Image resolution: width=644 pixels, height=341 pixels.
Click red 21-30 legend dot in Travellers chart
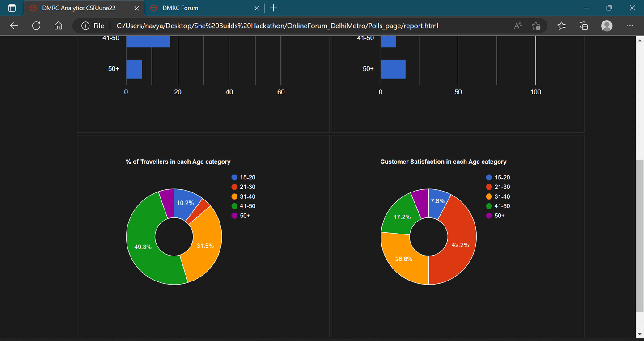tap(234, 187)
